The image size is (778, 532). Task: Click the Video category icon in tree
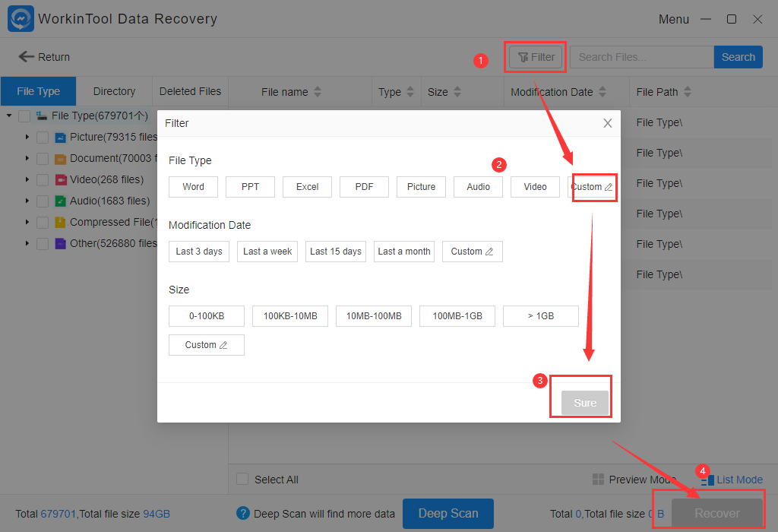coord(61,179)
